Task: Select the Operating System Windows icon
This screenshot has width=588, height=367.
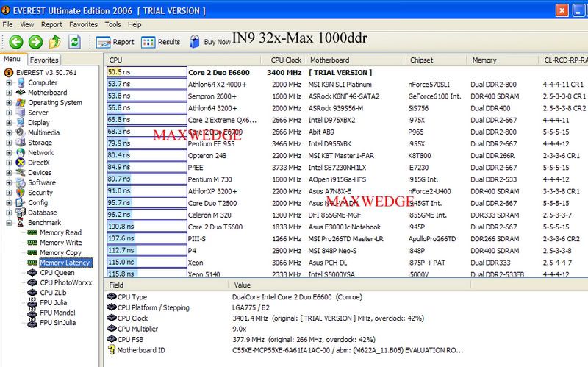Action: 21,102
